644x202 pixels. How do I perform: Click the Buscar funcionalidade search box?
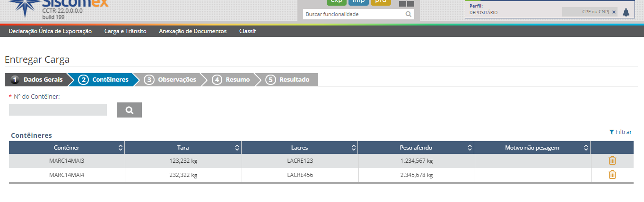tap(354, 14)
